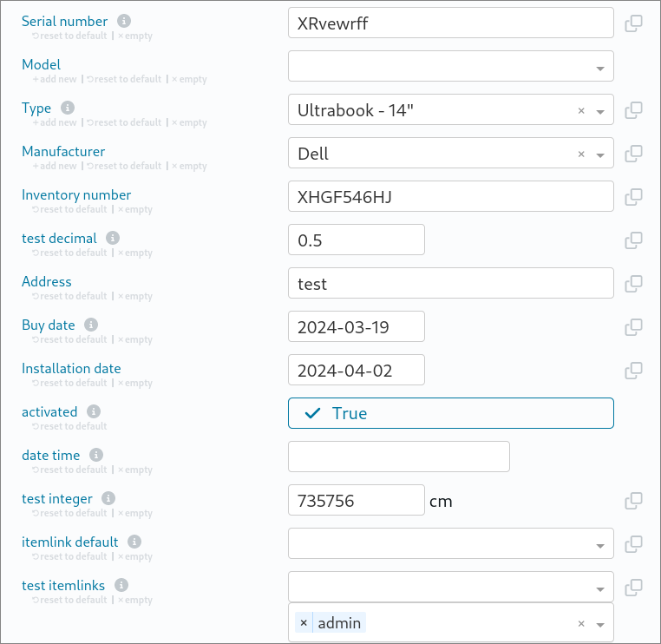The width and height of the screenshot is (661, 644).
Task: Click the info icon beside itemlink default
Action: click(134, 542)
